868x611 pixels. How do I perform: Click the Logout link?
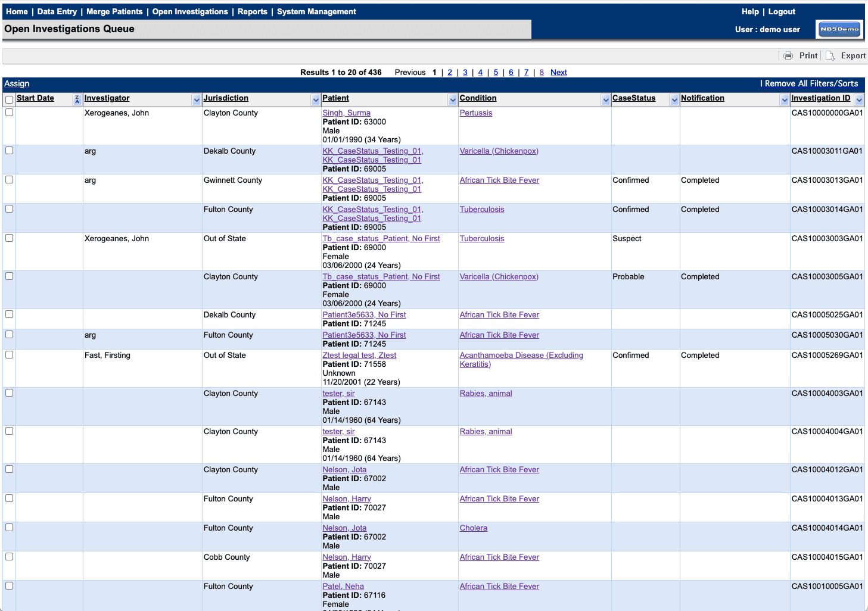[x=782, y=11]
